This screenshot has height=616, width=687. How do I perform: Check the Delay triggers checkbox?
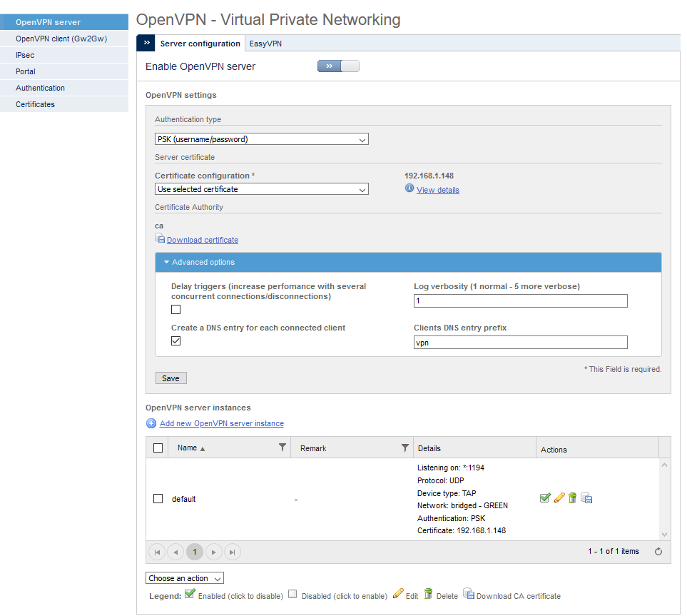[x=175, y=310]
